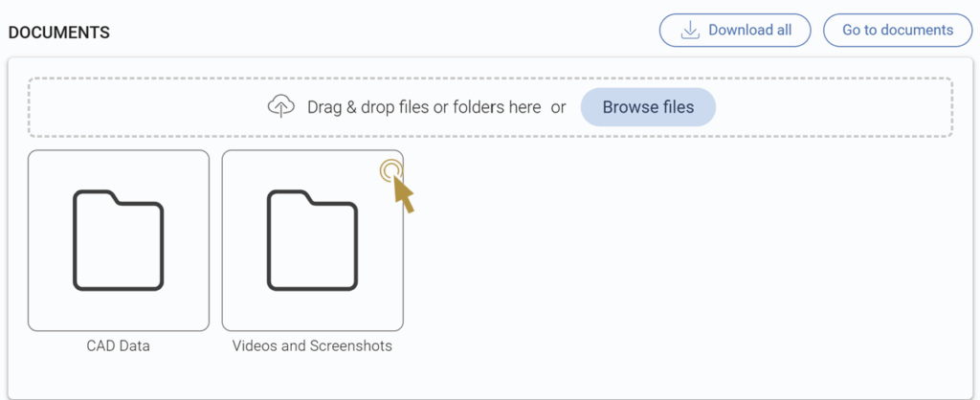Select the Videos and Screenshots folder label

313,345
